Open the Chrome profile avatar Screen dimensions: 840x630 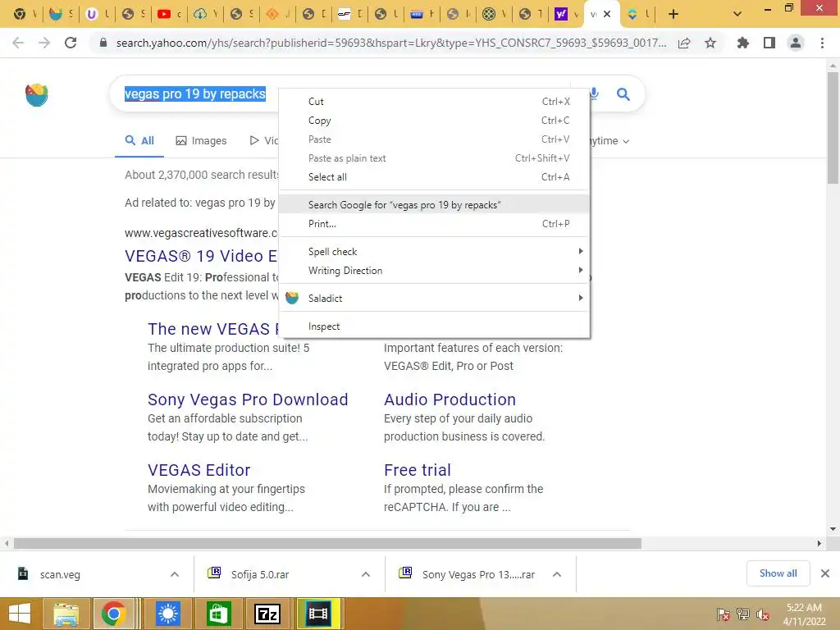[796, 43]
